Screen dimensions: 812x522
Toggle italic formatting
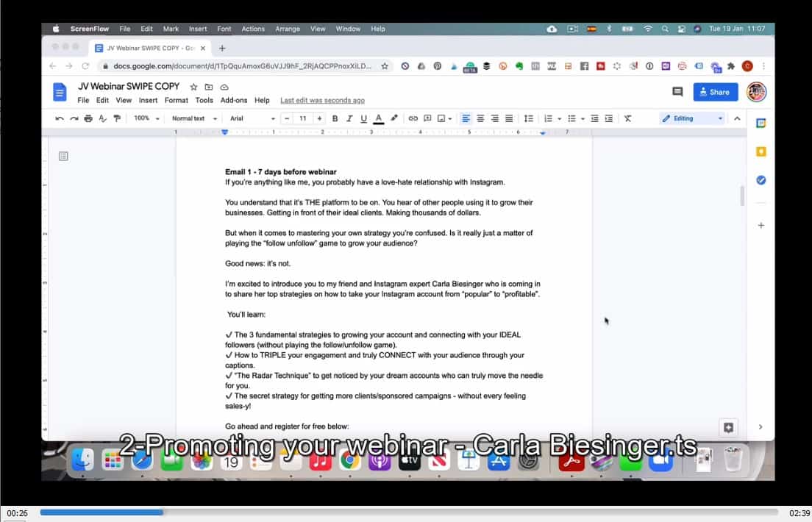pyautogui.click(x=349, y=118)
